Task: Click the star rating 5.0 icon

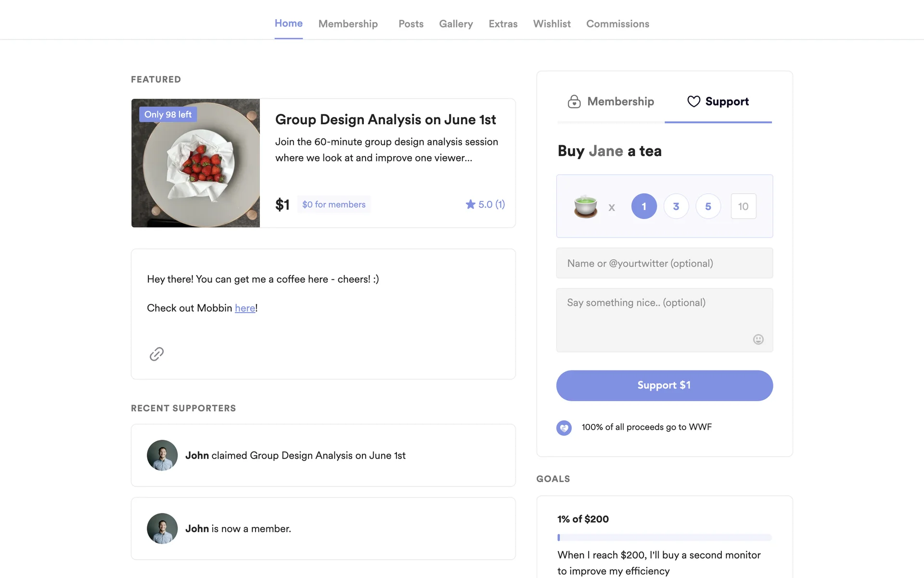Action: coord(470,204)
